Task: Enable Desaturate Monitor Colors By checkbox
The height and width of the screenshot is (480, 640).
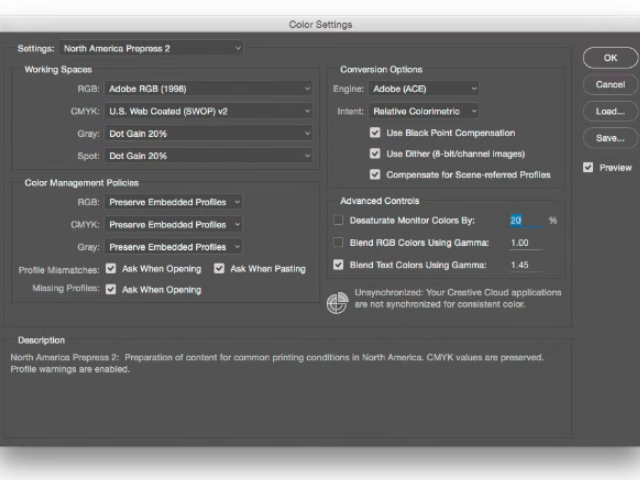Action: click(338, 220)
